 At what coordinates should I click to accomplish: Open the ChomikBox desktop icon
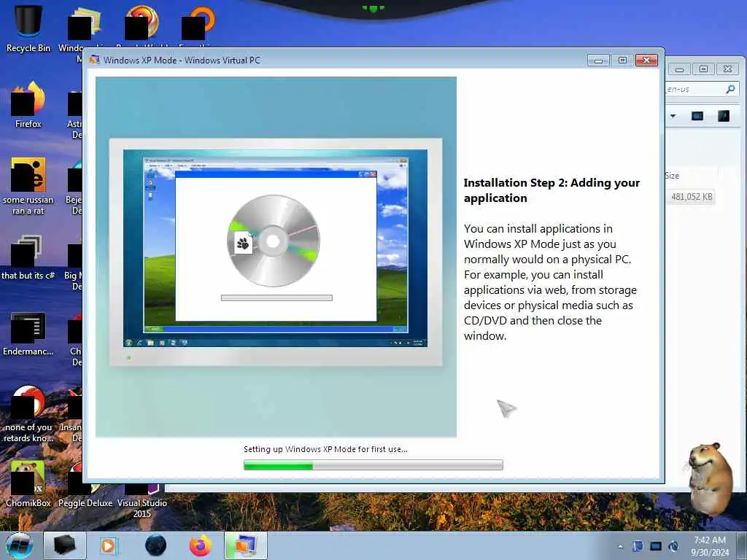(28, 483)
